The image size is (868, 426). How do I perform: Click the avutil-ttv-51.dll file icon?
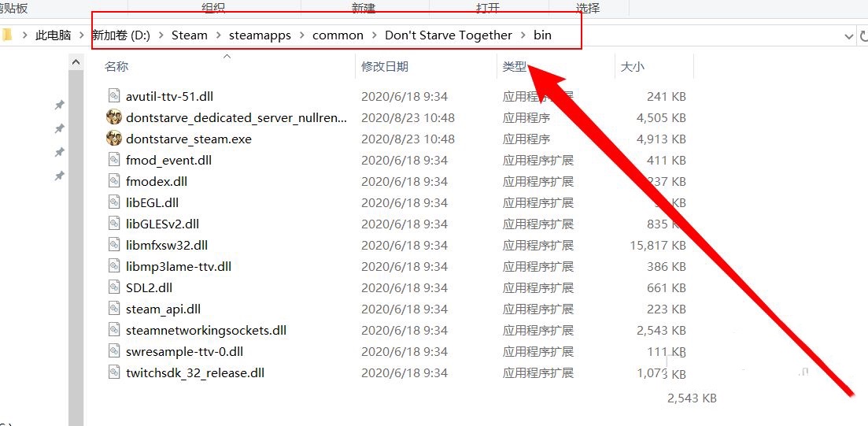113,96
